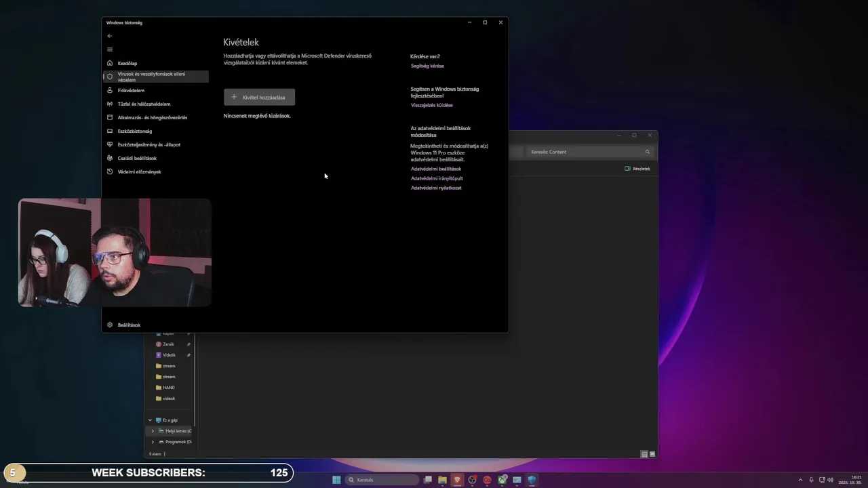The width and height of the screenshot is (868, 488).
Task: Click the Visszajelzés küldése link
Action: pyautogui.click(x=432, y=105)
